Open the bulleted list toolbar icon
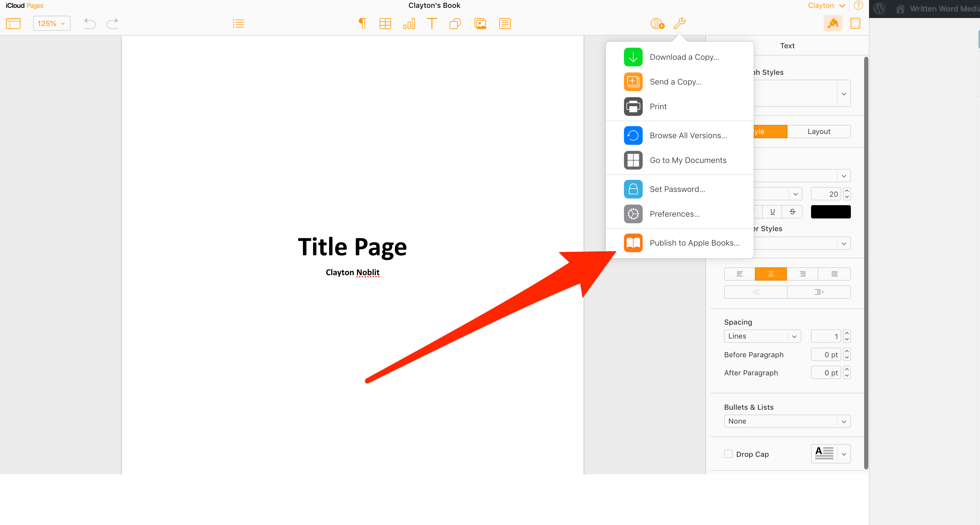980x525 pixels. tap(239, 24)
